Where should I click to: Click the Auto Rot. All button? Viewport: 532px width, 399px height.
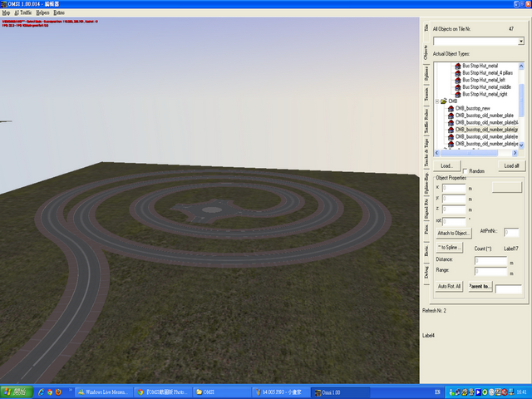449,286
